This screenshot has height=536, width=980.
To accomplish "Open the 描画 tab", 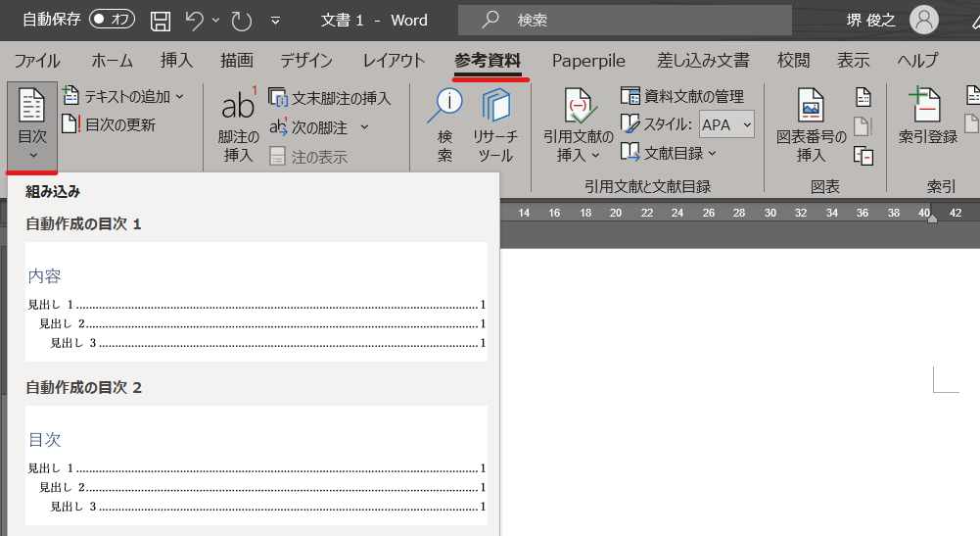I will point(237,61).
